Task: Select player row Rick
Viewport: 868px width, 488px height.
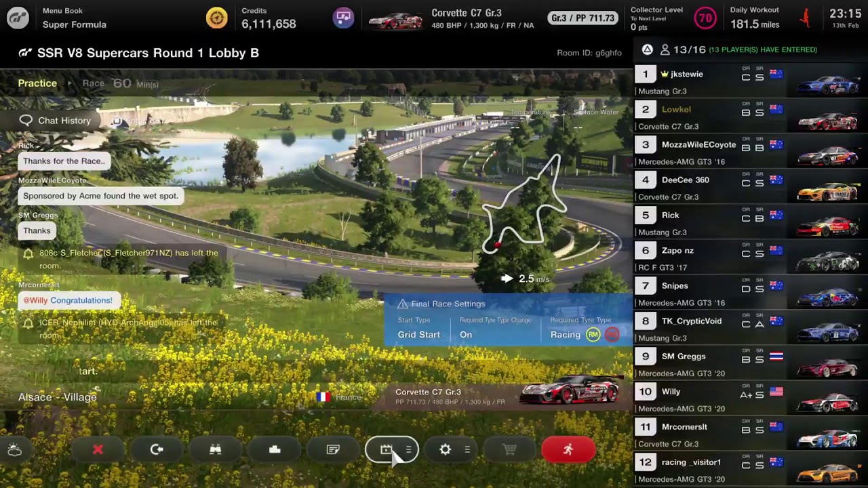Action: [x=751, y=222]
